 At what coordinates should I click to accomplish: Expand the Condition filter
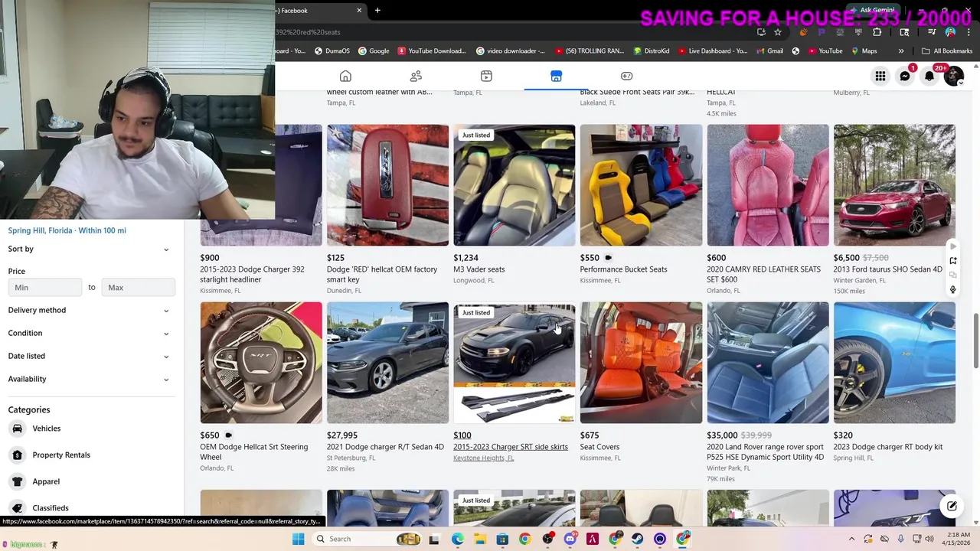pyautogui.click(x=90, y=333)
